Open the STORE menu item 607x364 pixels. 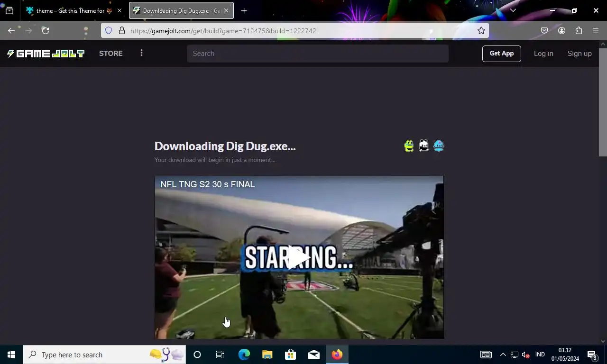[111, 54]
